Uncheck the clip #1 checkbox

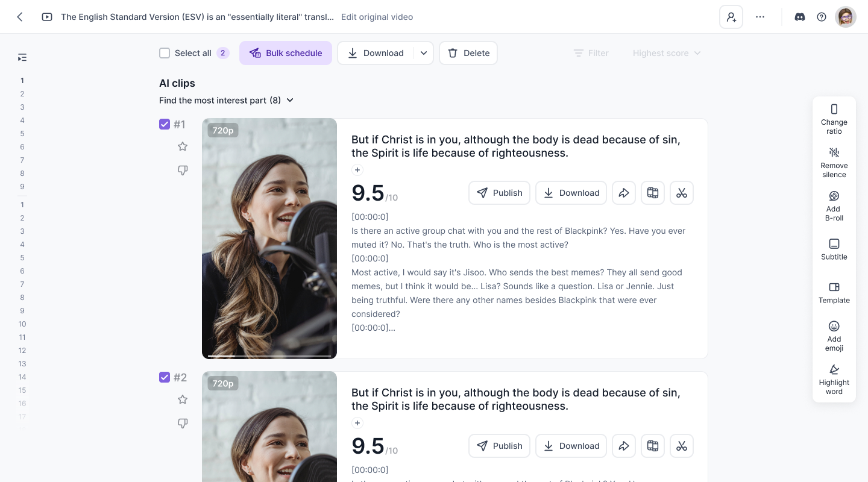(165, 124)
